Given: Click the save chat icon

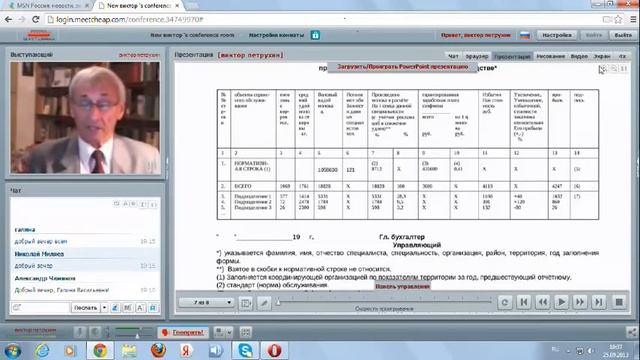Looking at the screenshot, I should click(153, 308).
